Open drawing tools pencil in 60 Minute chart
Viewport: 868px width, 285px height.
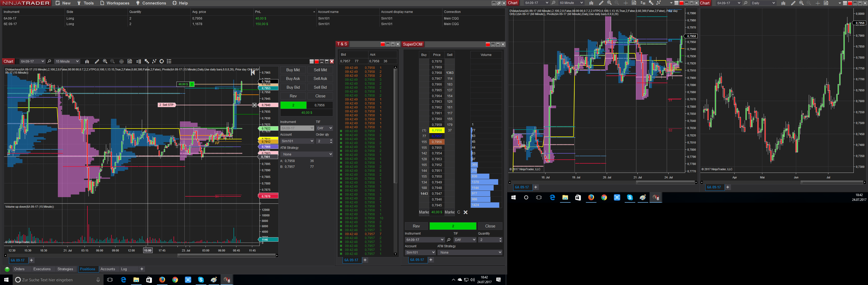point(601,3)
